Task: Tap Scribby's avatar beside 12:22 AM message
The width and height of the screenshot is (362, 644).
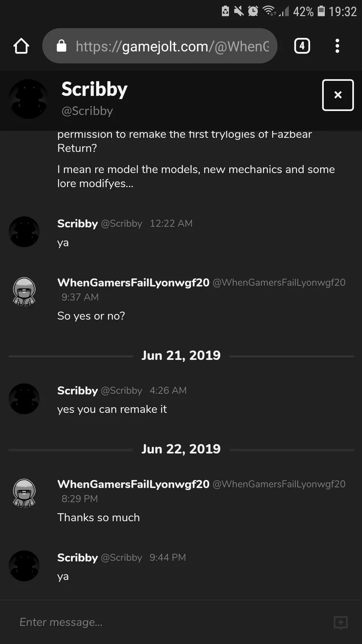Action: (24, 232)
